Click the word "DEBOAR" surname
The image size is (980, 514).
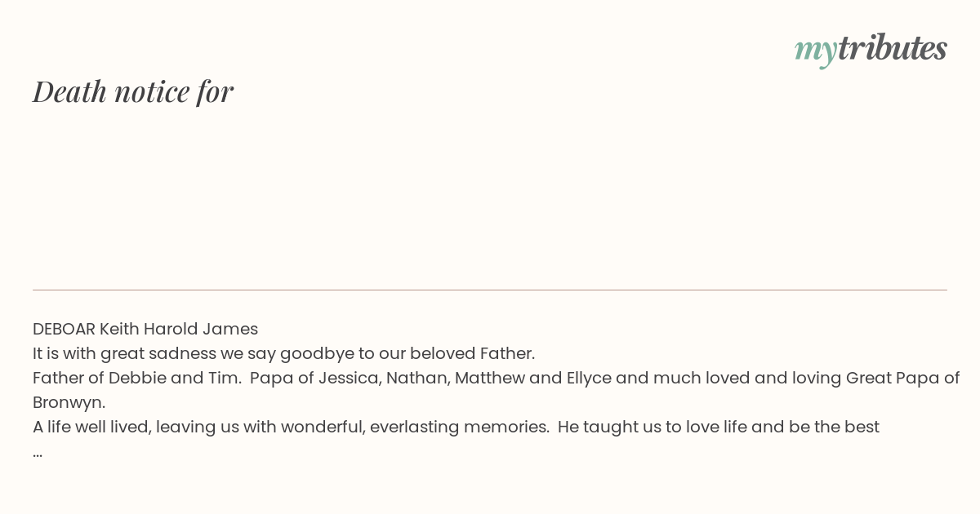point(64,329)
